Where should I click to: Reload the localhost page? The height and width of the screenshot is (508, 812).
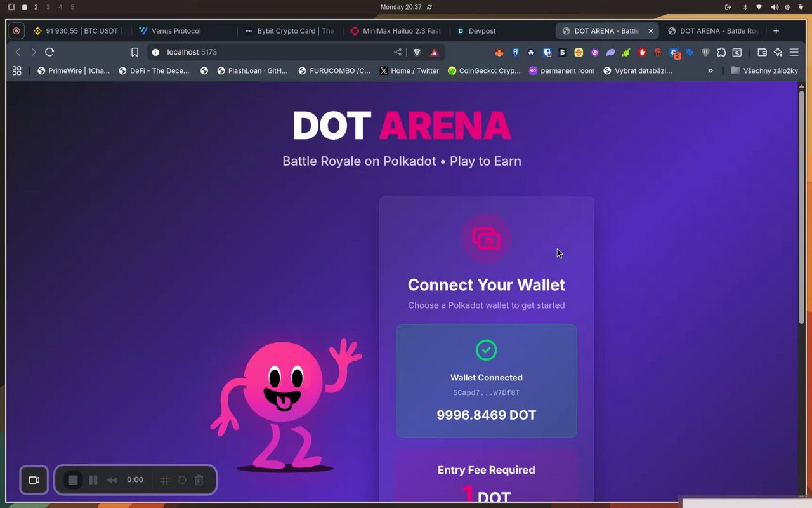point(49,52)
